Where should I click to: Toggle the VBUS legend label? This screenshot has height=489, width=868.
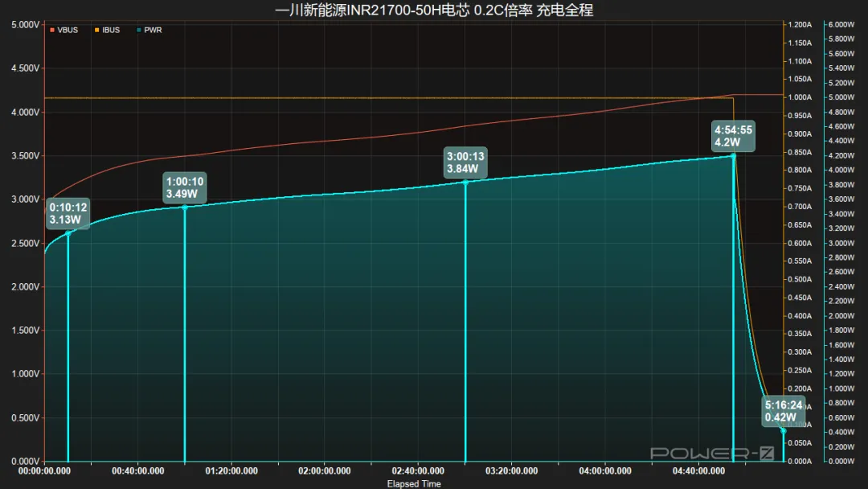point(68,30)
